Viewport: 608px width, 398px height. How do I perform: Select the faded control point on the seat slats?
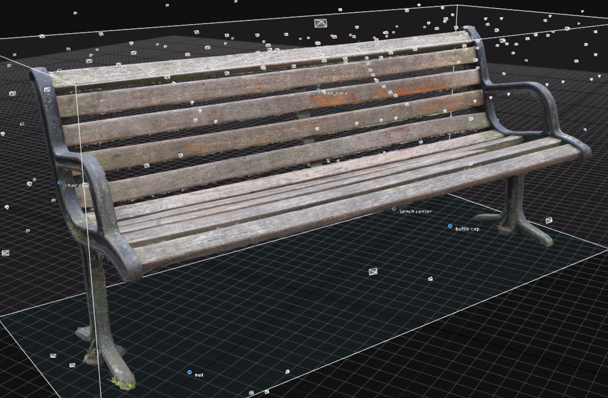pyautogui.click(x=158, y=222)
